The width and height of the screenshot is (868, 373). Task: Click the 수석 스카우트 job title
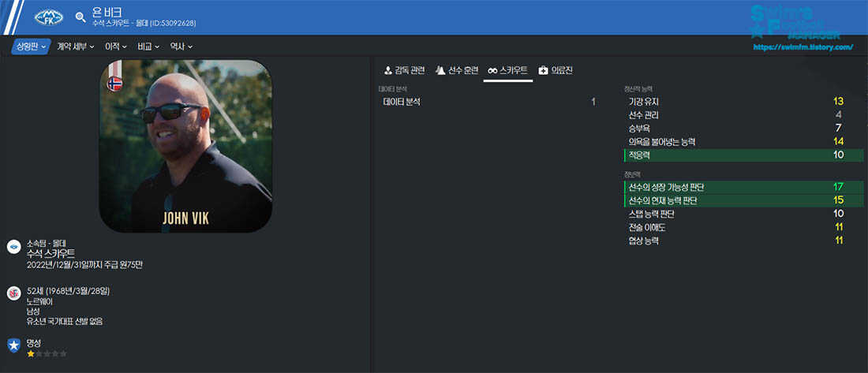(x=51, y=254)
